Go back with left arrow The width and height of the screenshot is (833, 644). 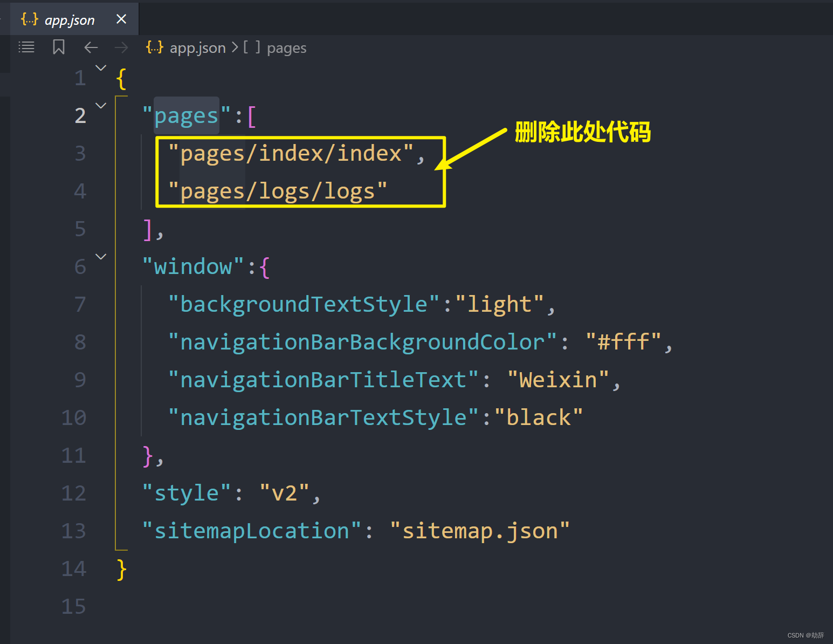pos(91,47)
